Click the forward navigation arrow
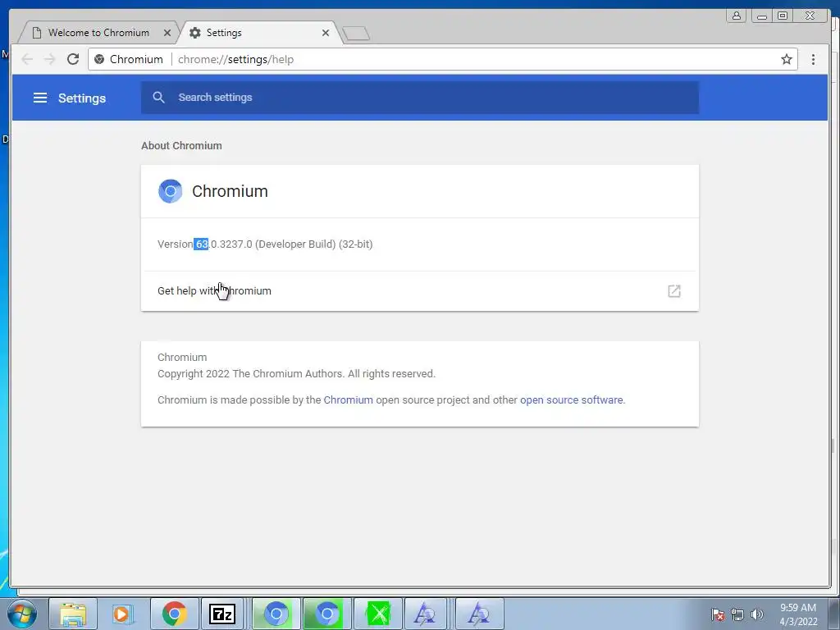 [50, 59]
